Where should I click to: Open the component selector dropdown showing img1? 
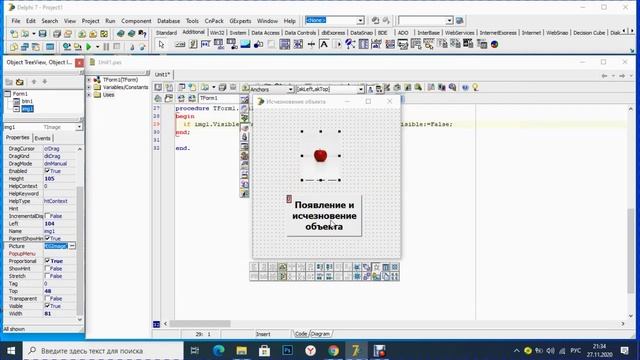79,127
